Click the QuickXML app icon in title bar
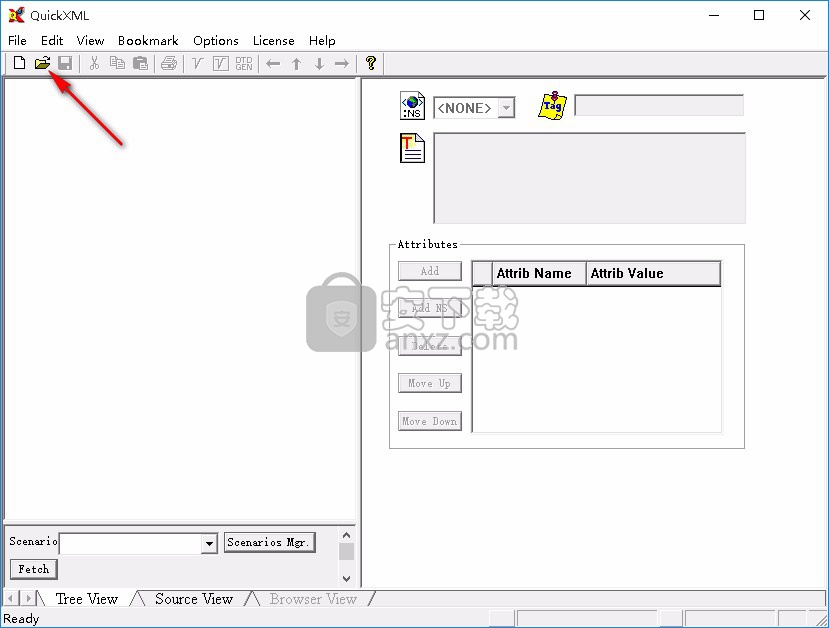Image resolution: width=829 pixels, height=628 pixels. pyautogui.click(x=16, y=15)
